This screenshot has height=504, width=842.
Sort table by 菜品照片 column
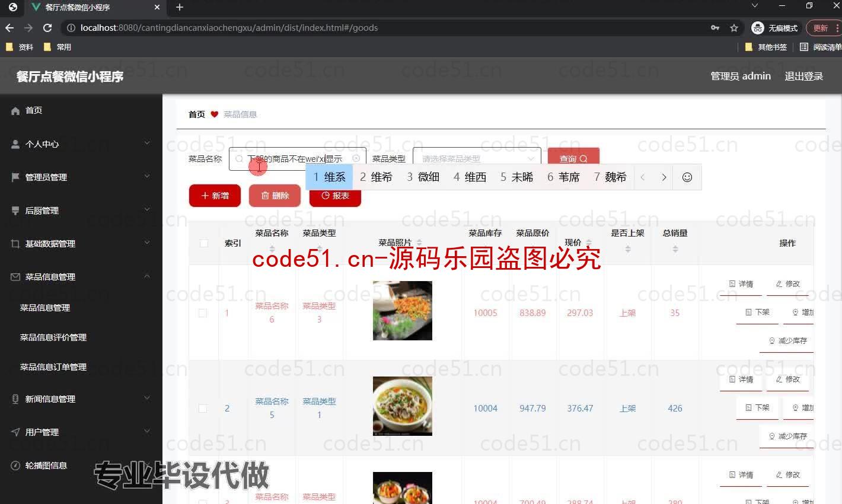[x=419, y=243]
